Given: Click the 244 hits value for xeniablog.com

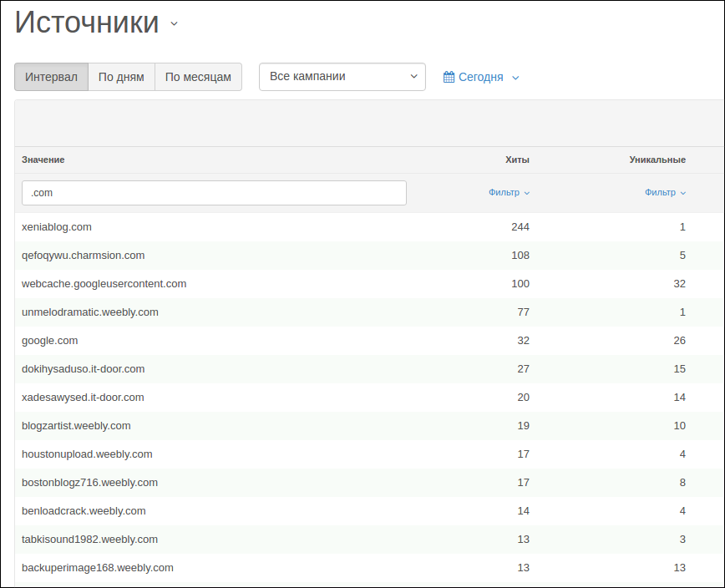Looking at the screenshot, I should click(520, 227).
